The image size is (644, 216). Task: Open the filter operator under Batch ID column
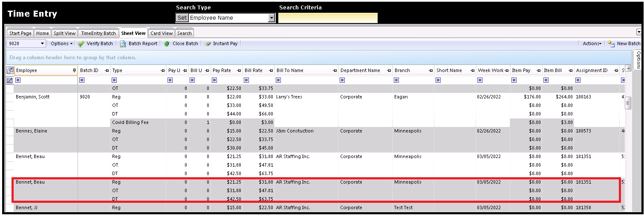[x=82, y=80]
